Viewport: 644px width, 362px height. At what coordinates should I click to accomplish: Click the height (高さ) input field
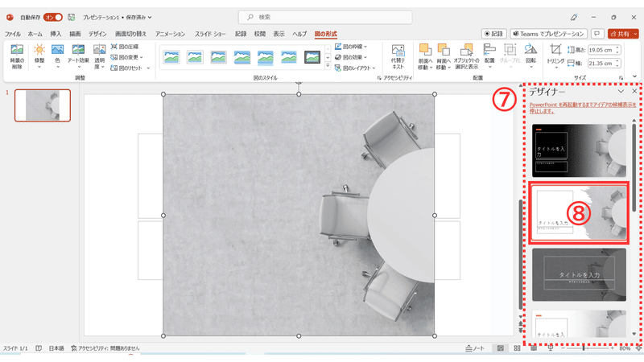(601, 50)
